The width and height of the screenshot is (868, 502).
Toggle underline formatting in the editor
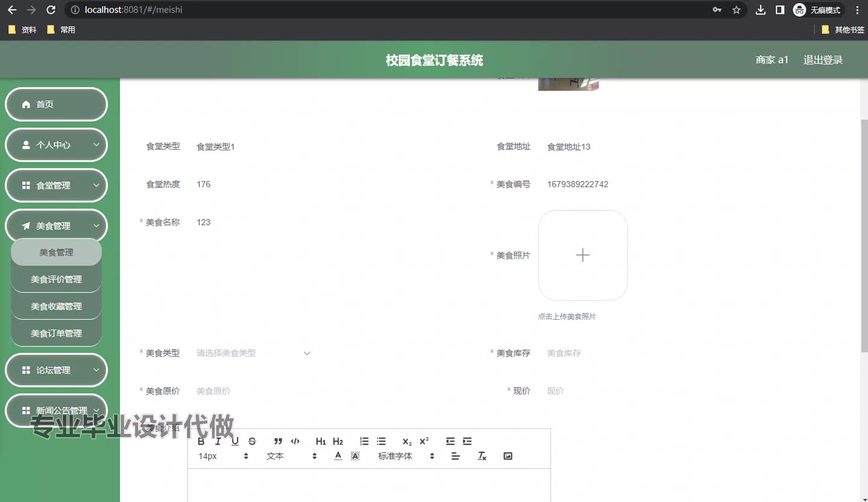[x=235, y=441]
